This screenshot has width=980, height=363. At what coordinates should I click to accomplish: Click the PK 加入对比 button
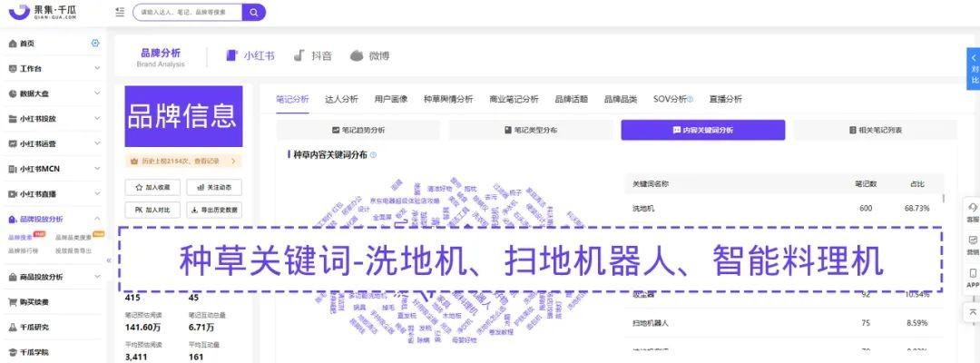(x=152, y=210)
